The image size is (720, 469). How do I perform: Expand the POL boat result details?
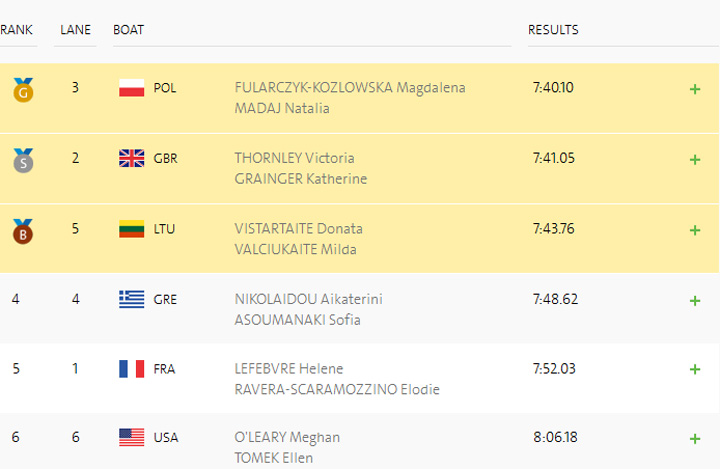pos(695,89)
